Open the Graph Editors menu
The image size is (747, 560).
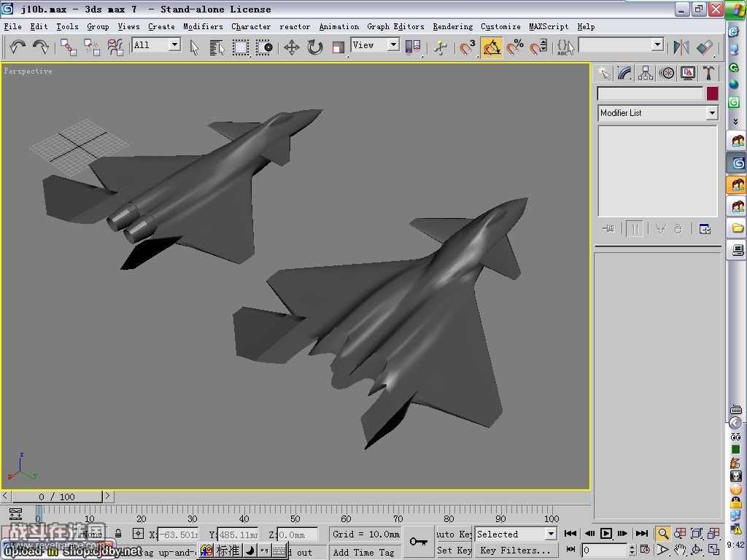click(x=395, y=27)
